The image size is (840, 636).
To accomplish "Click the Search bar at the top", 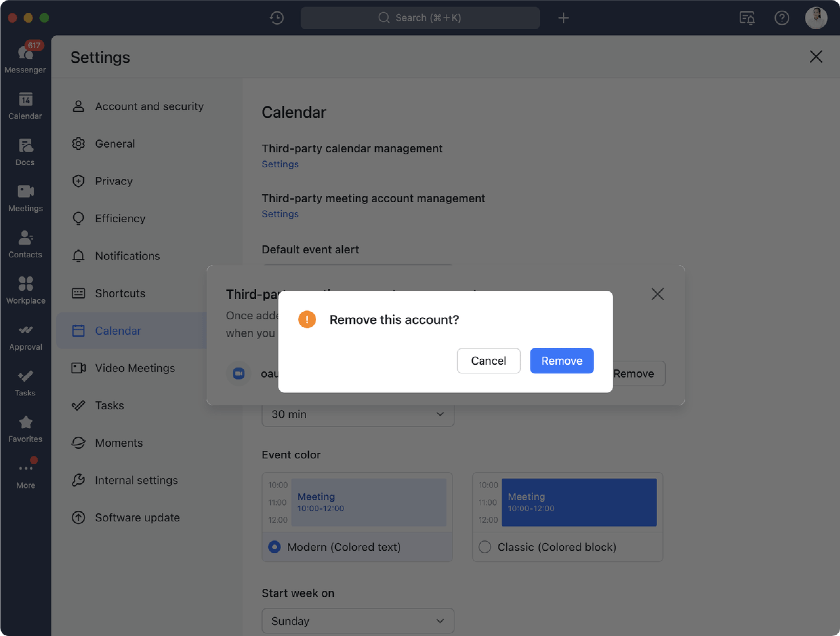I will [x=420, y=17].
